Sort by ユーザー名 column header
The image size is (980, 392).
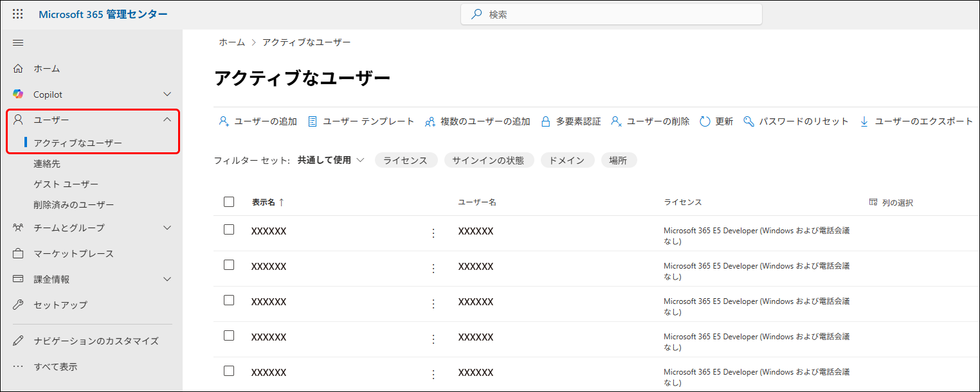[x=477, y=202]
